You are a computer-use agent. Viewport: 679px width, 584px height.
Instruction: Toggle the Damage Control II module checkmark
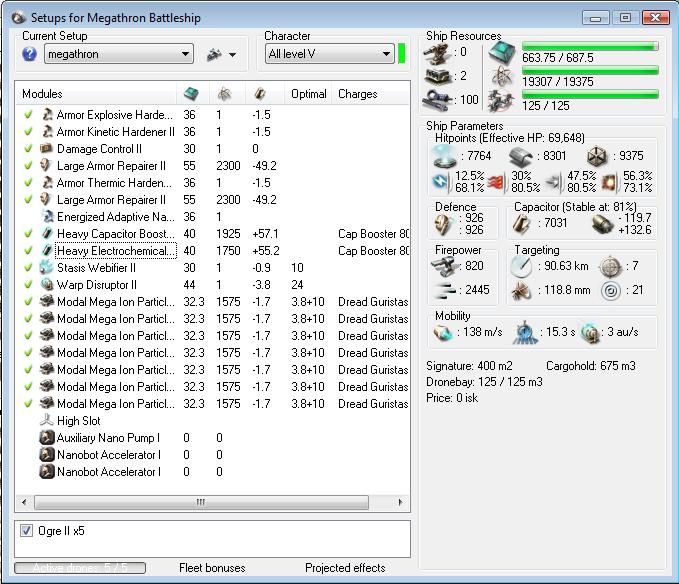29,149
